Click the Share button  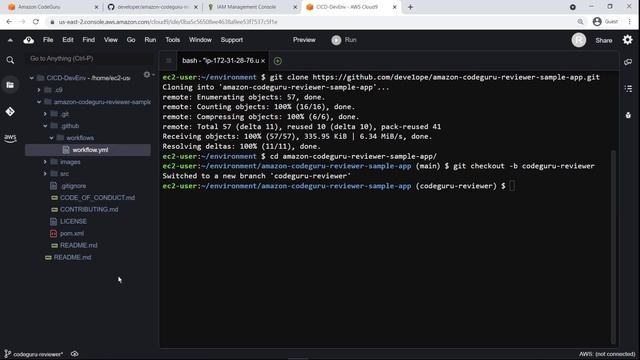tap(604, 40)
